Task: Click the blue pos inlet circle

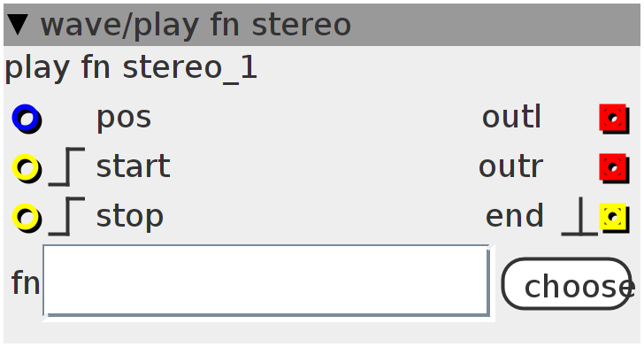Action: click(27, 119)
